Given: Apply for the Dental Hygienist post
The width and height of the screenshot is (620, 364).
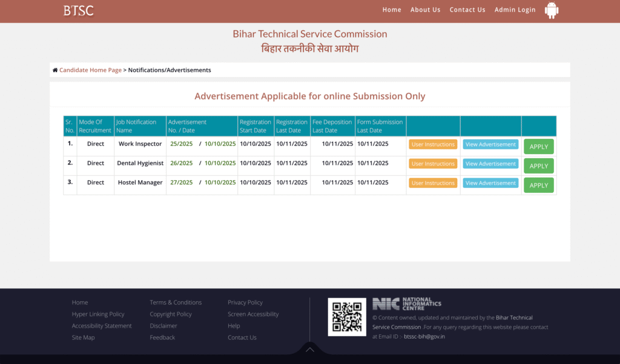Looking at the screenshot, I should tap(538, 166).
